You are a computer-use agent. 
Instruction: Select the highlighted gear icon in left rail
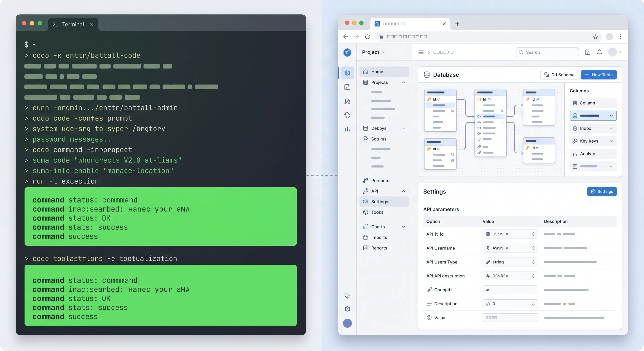[x=347, y=73]
